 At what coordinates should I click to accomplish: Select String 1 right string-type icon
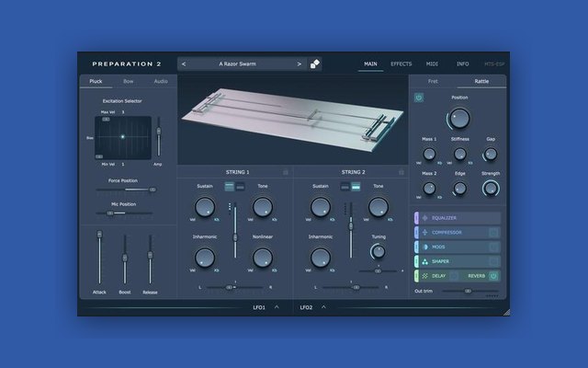240,186
